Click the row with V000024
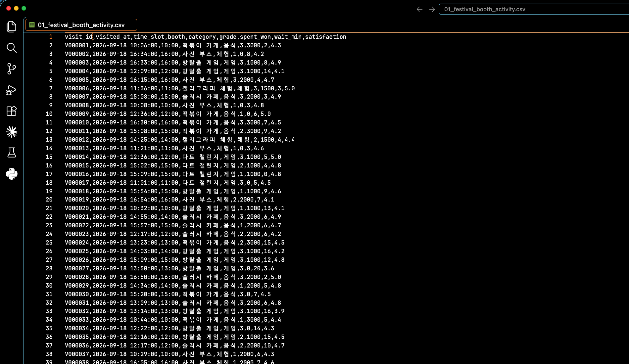 pos(174,243)
